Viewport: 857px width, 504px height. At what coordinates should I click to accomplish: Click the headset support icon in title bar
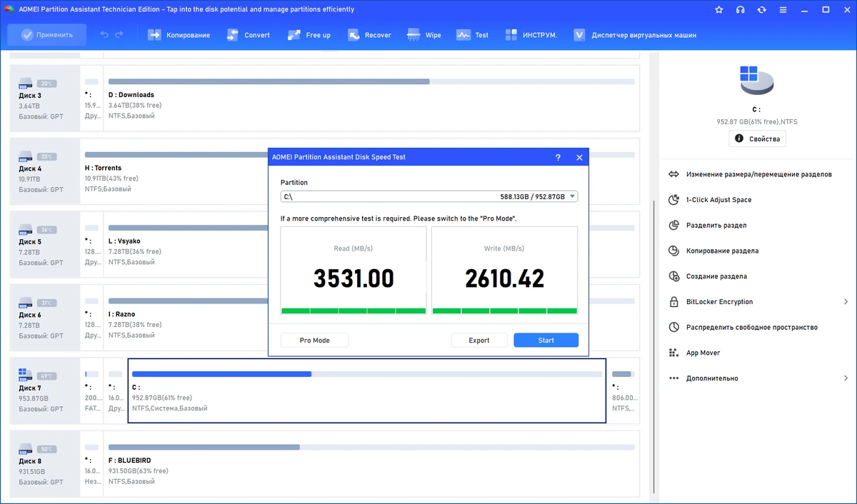point(741,10)
